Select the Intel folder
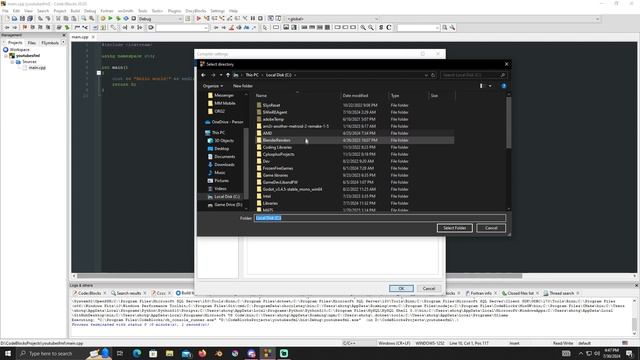640x360 pixels. coord(355,196)
